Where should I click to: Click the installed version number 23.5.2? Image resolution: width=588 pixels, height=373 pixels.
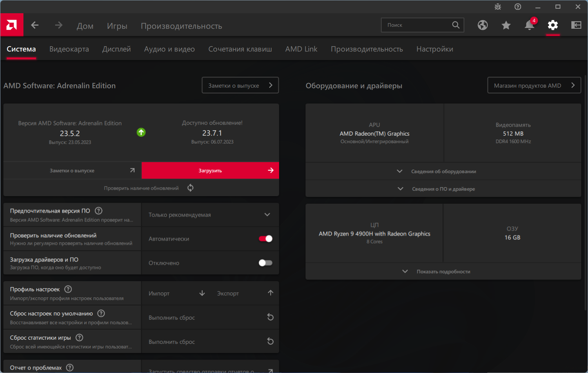pos(70,133)
